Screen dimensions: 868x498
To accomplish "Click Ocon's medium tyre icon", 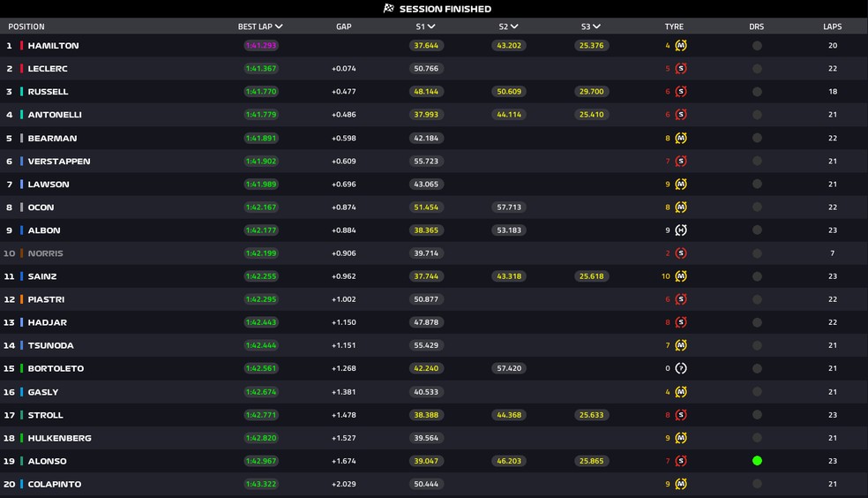I will 681,207.
